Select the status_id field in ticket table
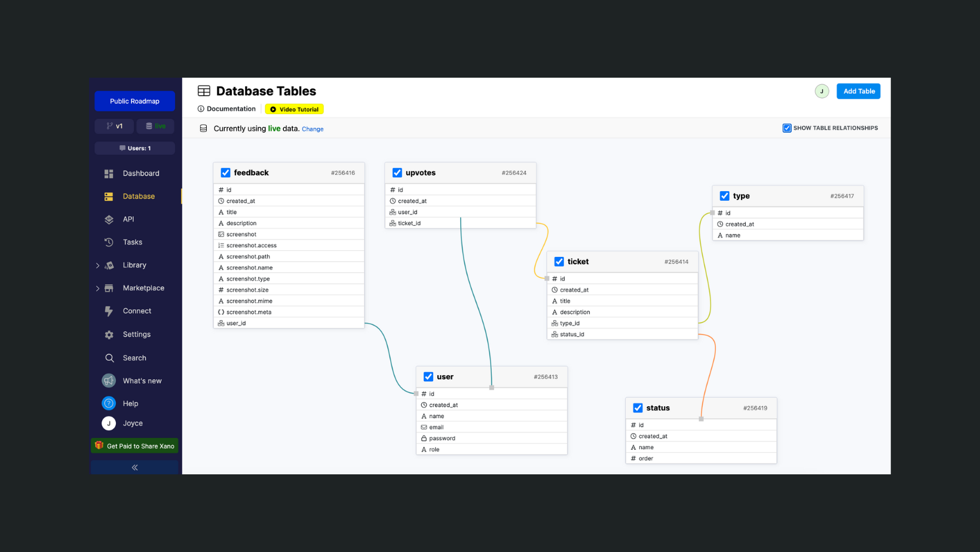The height and width of the screenshot is (552, 980). (x=622, y=335)
